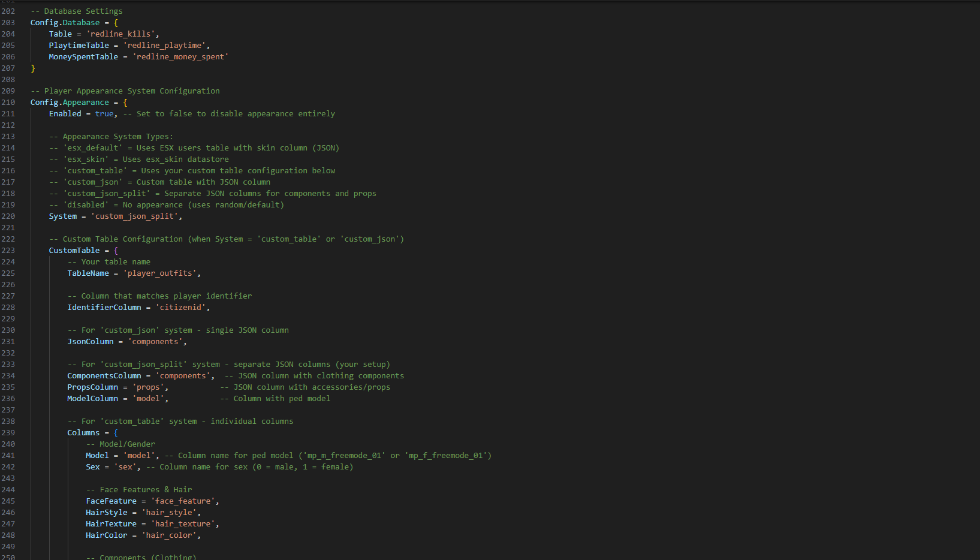
Task: Click the true value after Enabled
Action: point(104,114)
